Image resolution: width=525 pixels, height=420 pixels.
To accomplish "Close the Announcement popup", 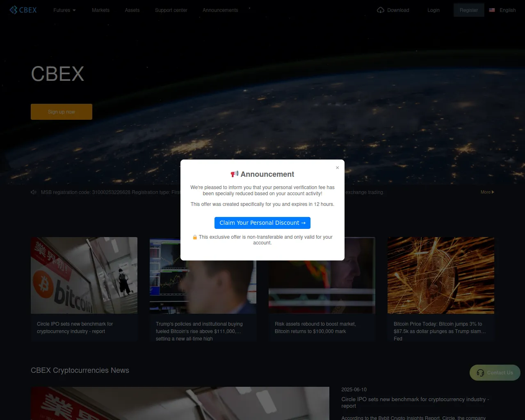I will [x=338, y=168].
